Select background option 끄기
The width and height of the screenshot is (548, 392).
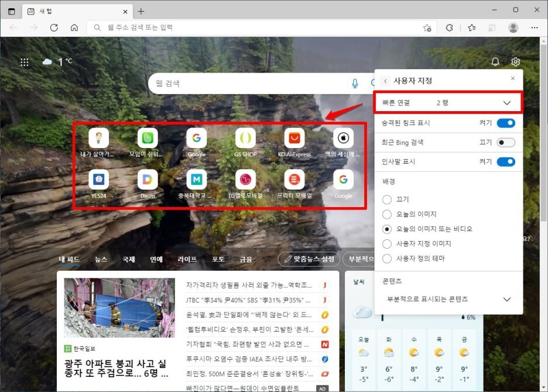pyautogui.click(x=387, y=200)
